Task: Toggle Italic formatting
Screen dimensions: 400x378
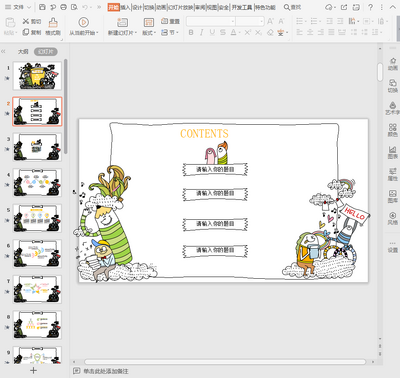Action: [x=201, y=32]
